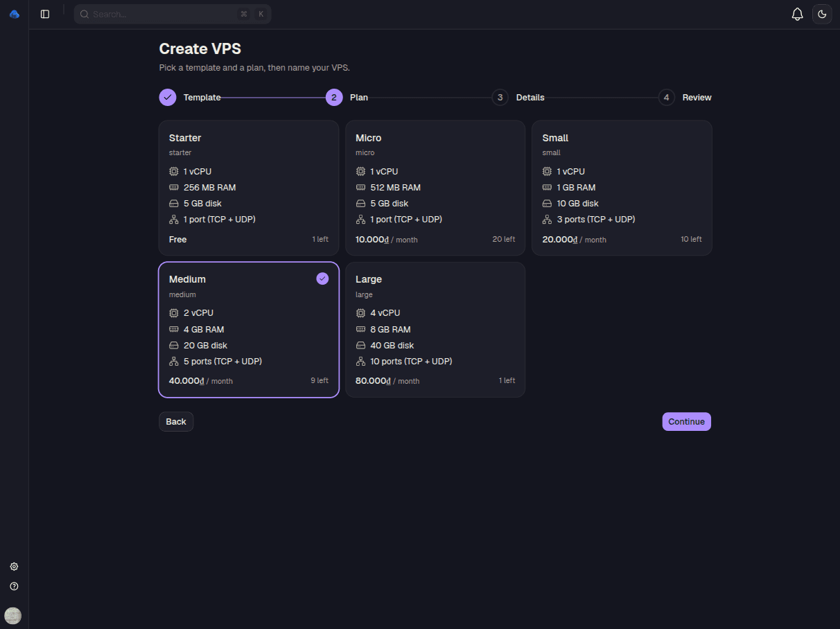Click Medium plan's selected checkmark badge
The width and height of the screenshot is (840, 629).
click(x=322, y=278)
